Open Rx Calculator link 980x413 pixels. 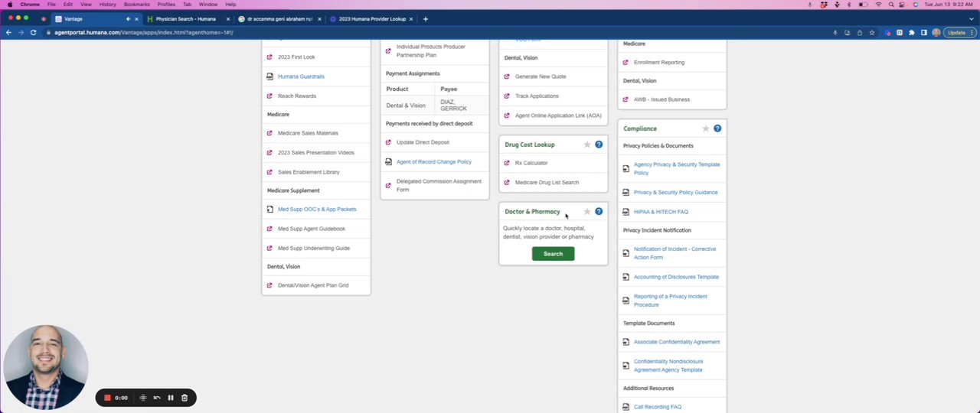[531, 163]
